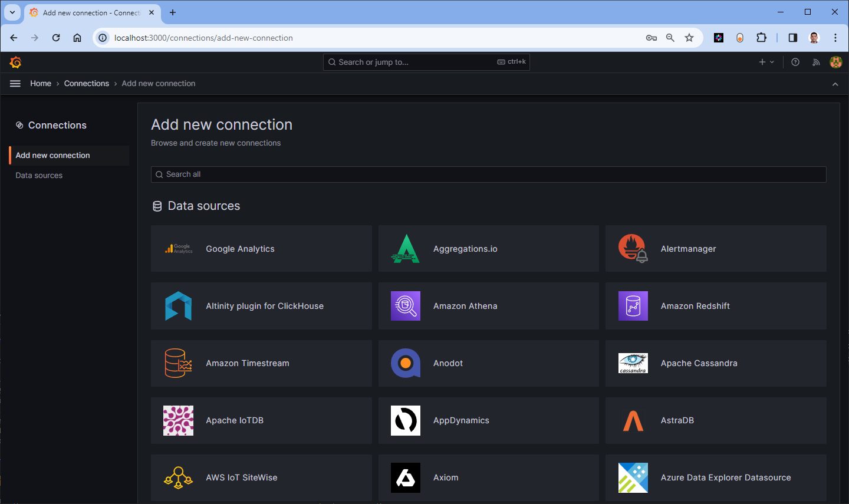Toggle the browser side panel

point(793,38)
